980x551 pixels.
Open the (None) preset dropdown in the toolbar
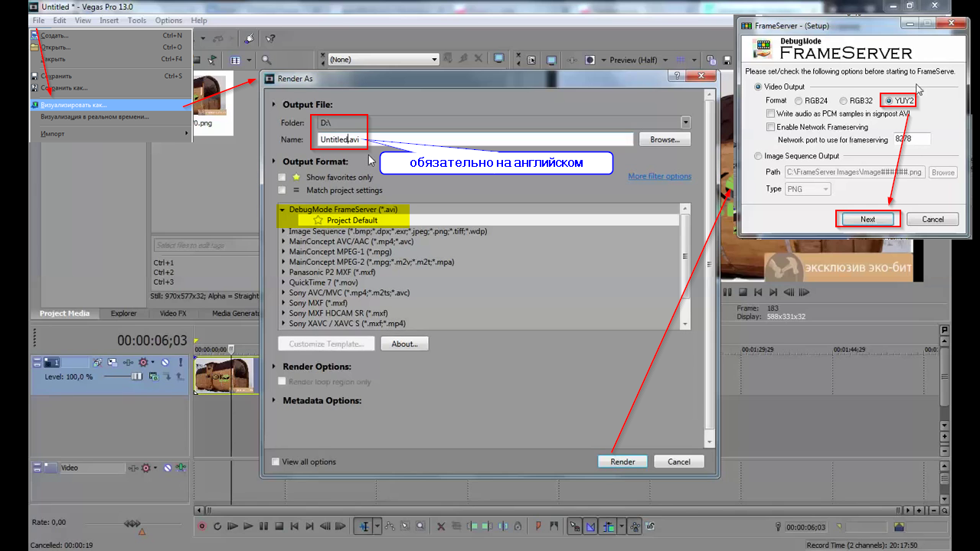[x=434, y=59]
